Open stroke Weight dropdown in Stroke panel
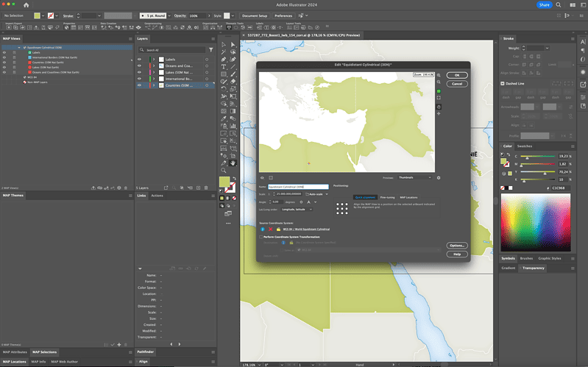Image resolution: width=588 pixels, height=367 pixels. pos(547,49)
